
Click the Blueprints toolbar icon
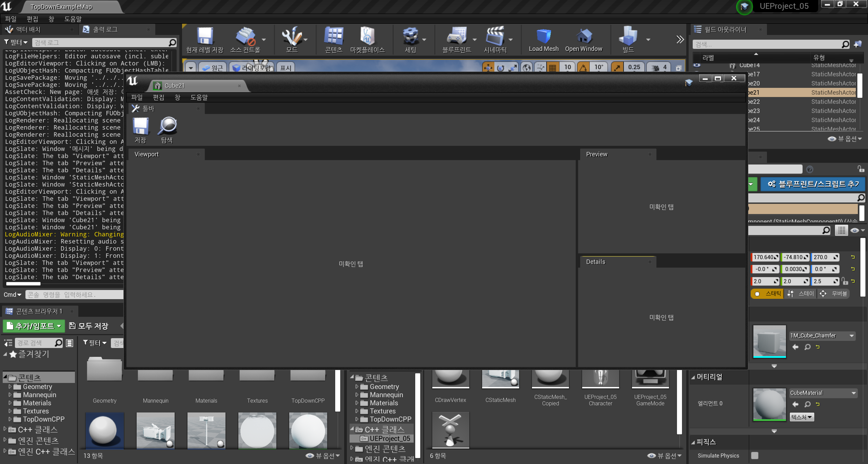pos(456,36)
